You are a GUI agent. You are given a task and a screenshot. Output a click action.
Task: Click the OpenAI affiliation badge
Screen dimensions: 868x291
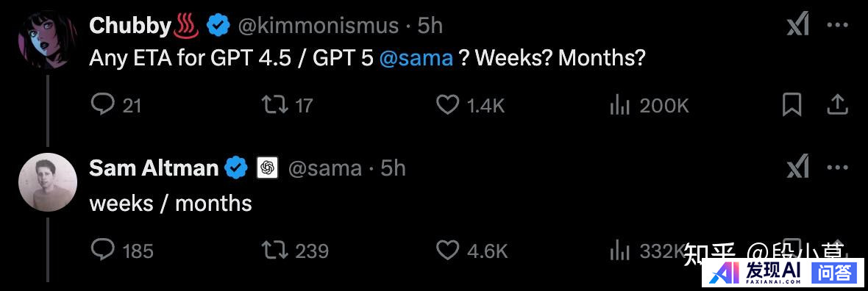pyautogui.click(x=267, y=168)
